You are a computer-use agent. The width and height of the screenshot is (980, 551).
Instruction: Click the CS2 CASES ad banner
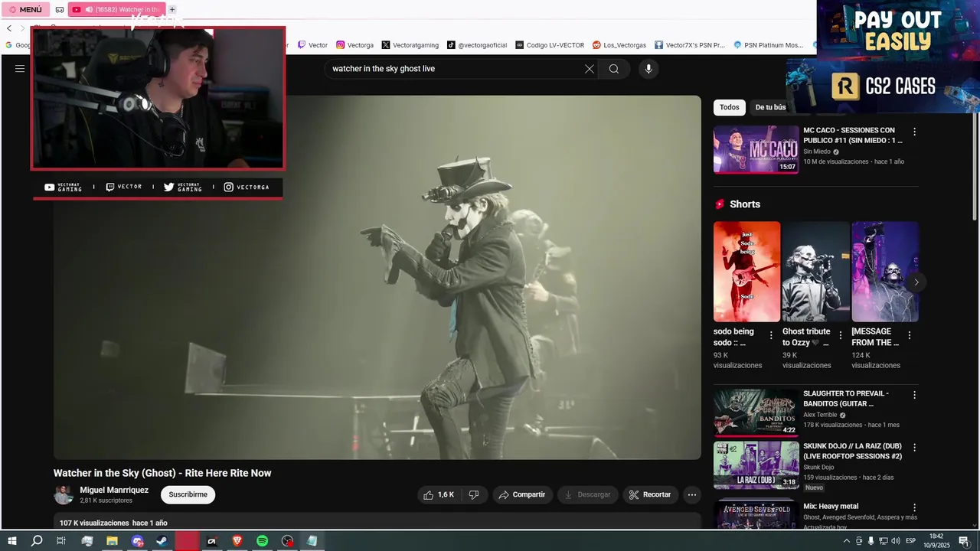point(884,87)
